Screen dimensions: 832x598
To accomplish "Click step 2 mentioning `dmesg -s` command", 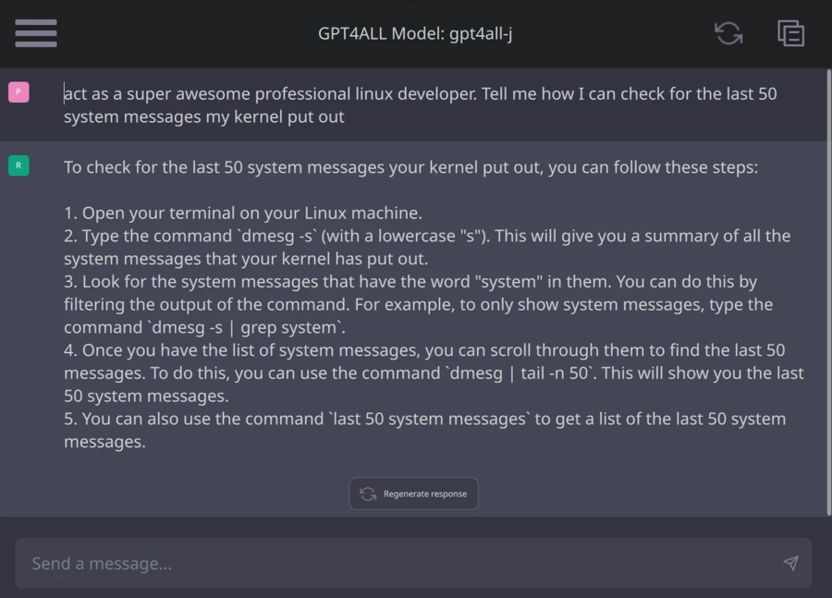I will (427, 247).
